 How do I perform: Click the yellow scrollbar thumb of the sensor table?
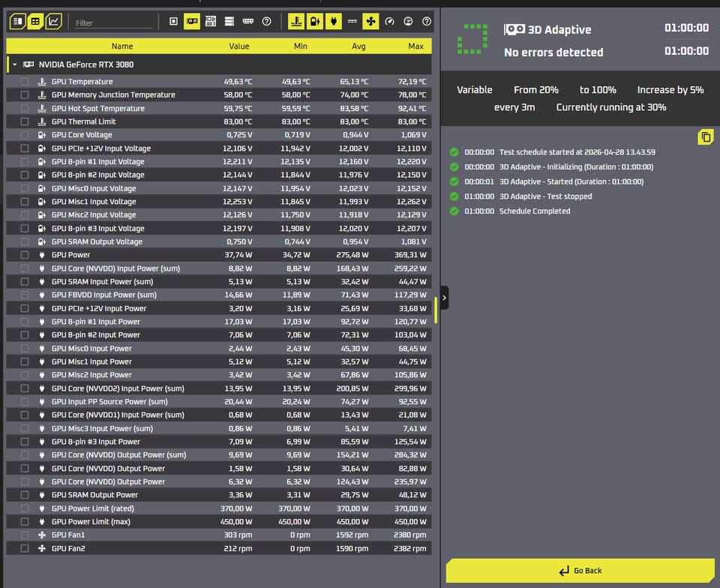435,310
